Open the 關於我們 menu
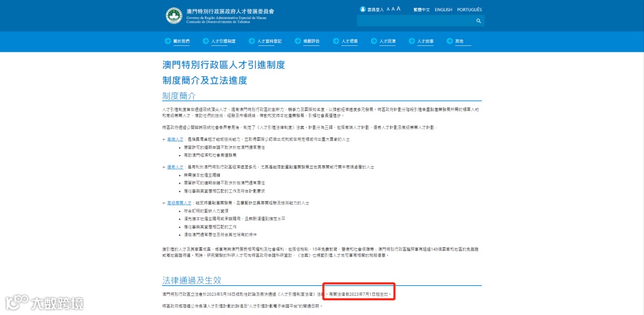This screenshot has width=644, height=315. tap(181, 42)
